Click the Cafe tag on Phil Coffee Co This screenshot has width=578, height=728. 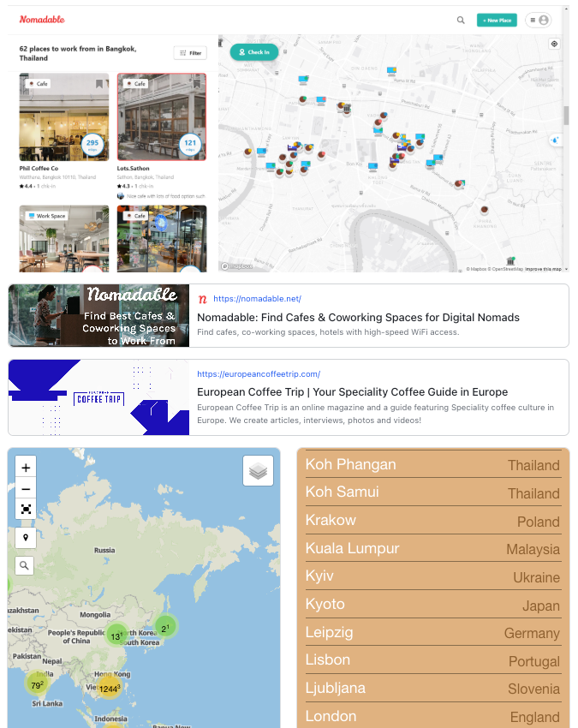click(38, 84)
